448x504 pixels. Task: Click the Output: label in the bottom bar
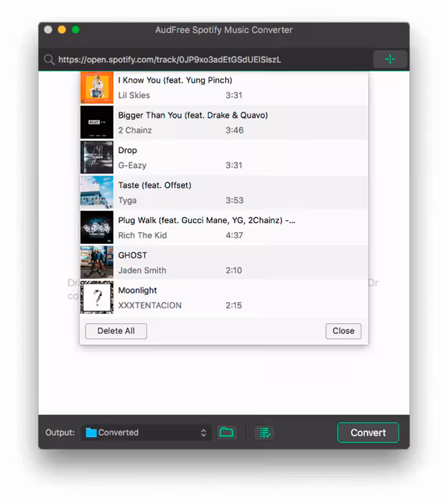tap(60, 432)
